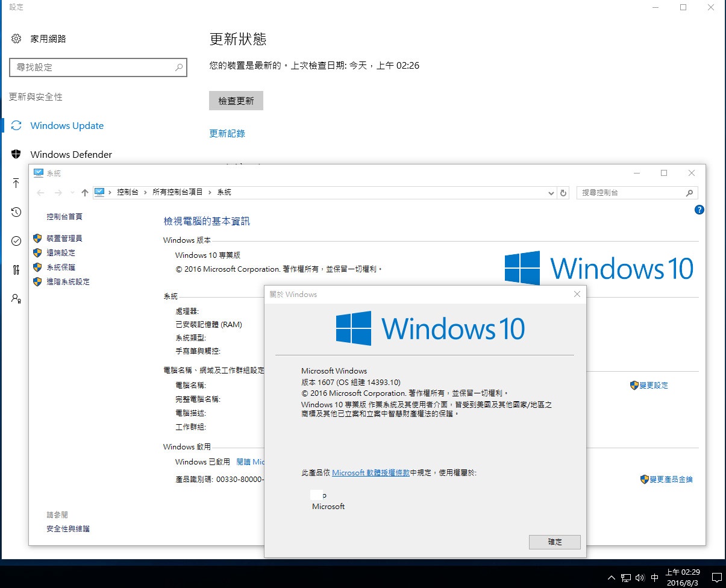Expand the chevron after the address bar computer icon
The height and width of the screenshot is (588, 726).
(110, 192)
